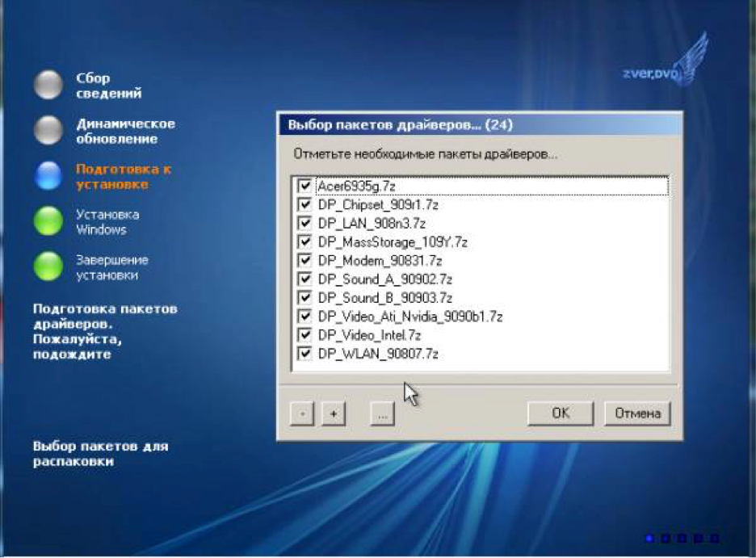Screen dimensions: 756x558
Task: Select the Acer6935g.7z file name
Action: pos(356,186)
